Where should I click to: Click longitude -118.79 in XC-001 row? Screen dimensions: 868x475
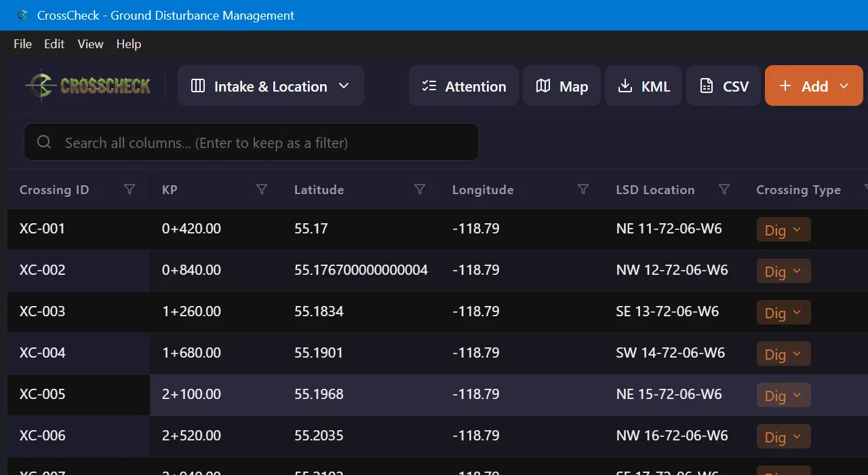476,229
